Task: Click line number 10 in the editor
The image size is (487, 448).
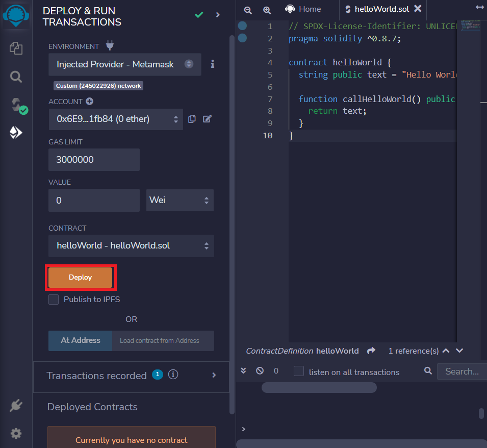Action: point(268,135)
